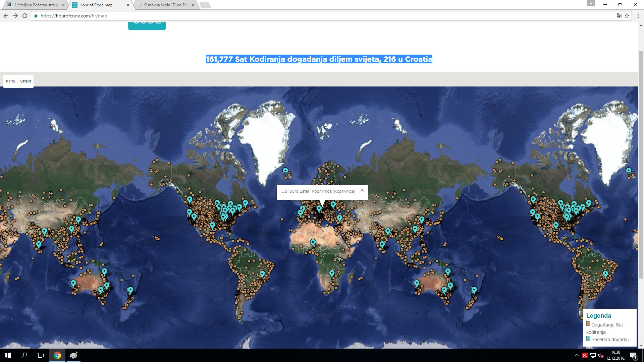Click the teal pin in West Africa

click(x=313, y=243)
